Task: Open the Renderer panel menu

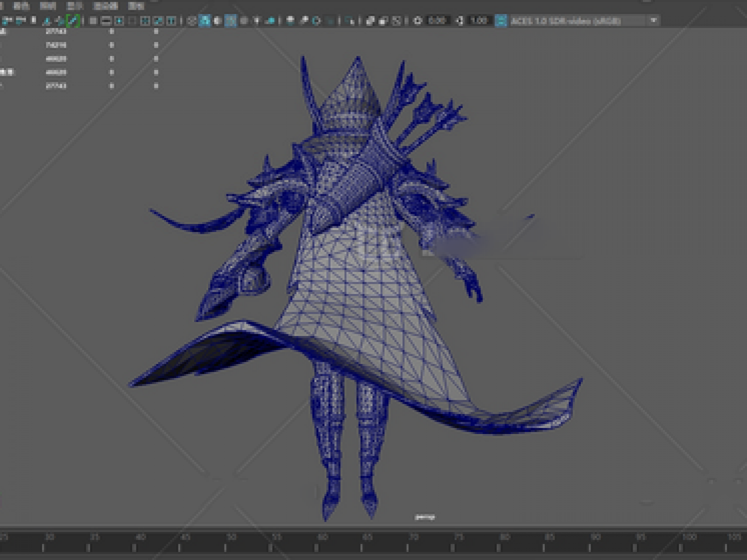Action: 106,6
